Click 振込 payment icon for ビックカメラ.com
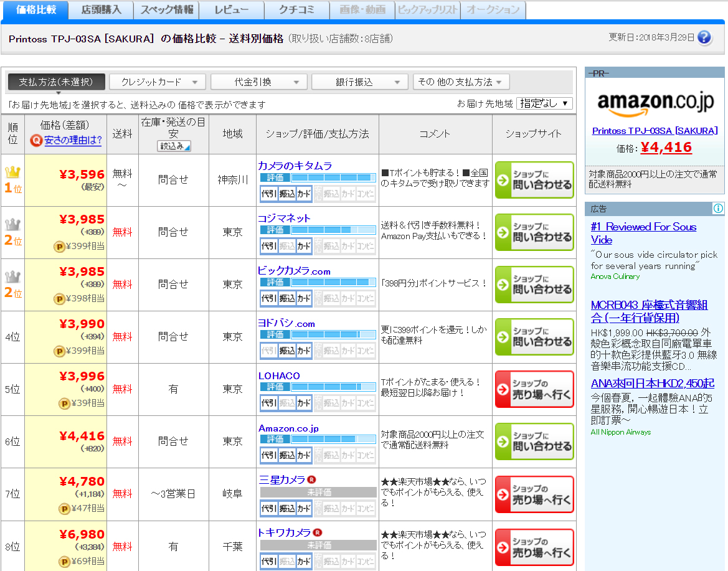This screenshot has height=571, width=728. click(x=287, y=298)
